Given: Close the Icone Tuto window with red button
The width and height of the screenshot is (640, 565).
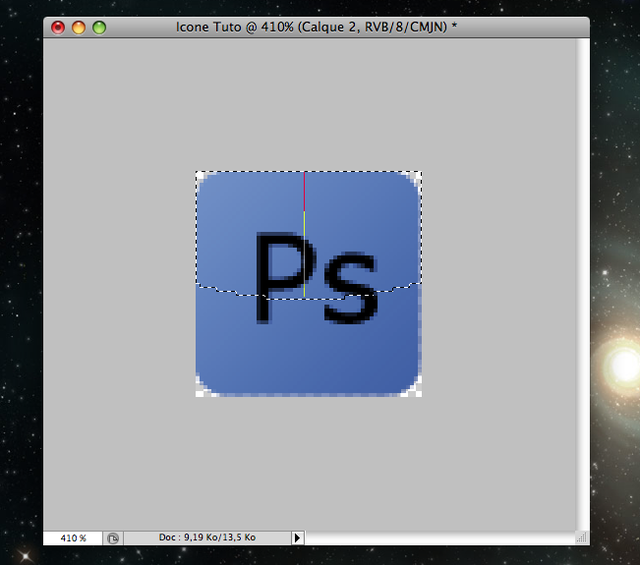Looking at the screenshot, I should click(58, 27).
